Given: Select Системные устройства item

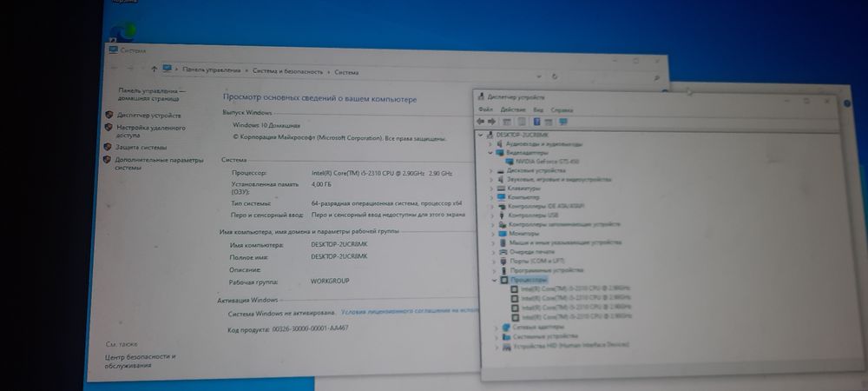Looking at the screenshot, I should click(545, 336).
